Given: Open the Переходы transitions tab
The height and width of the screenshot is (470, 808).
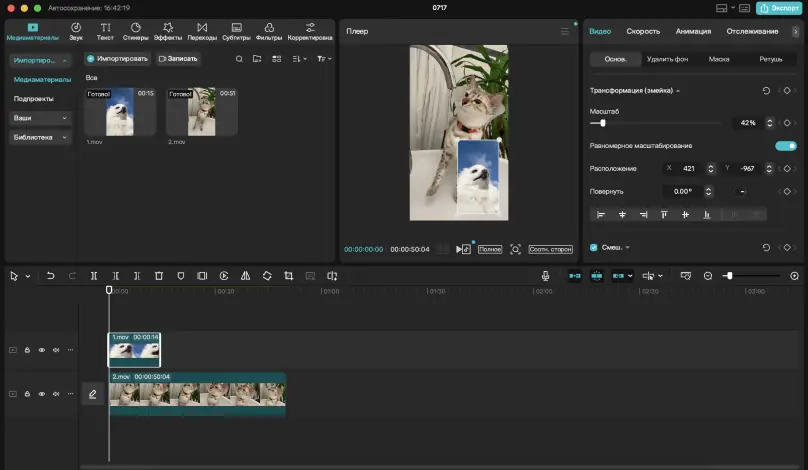Looking at the screenshot, I should point(202,31).
